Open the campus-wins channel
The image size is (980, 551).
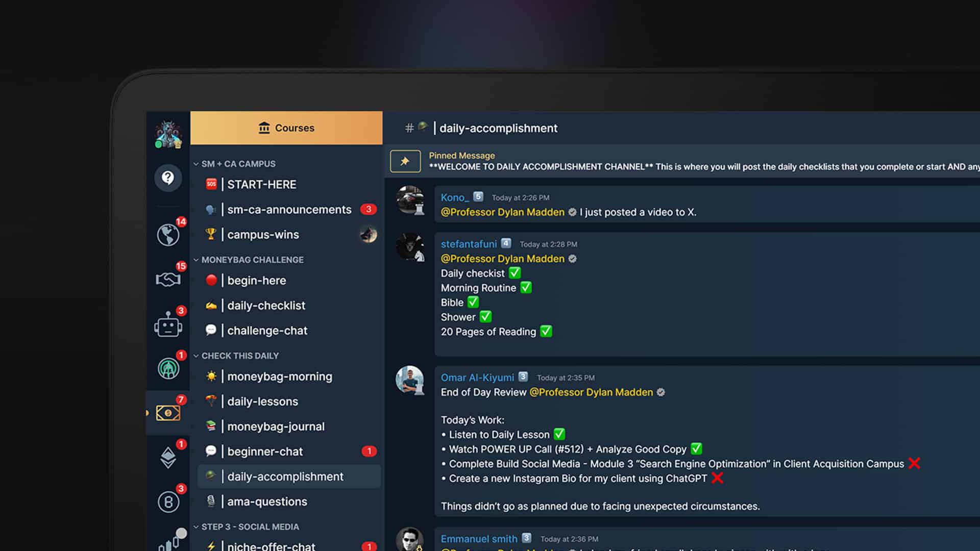(x=263, y=234)
